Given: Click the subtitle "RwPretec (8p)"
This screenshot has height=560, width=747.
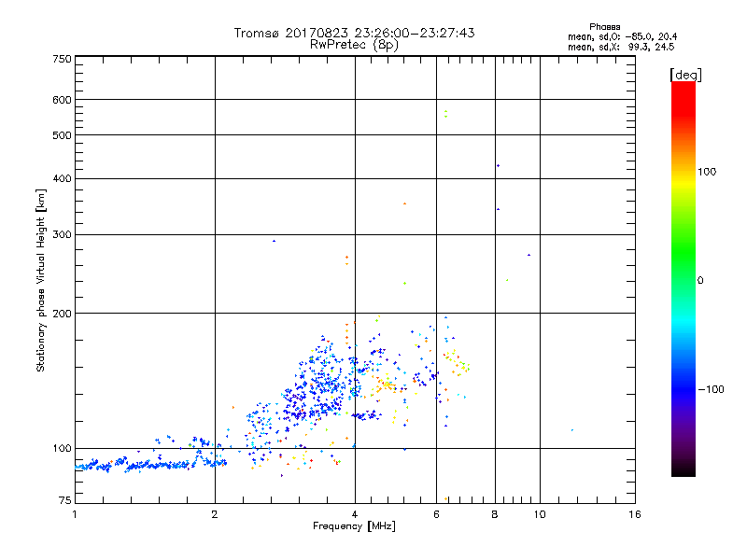Looking at the screenshot, I should point(354,45).
